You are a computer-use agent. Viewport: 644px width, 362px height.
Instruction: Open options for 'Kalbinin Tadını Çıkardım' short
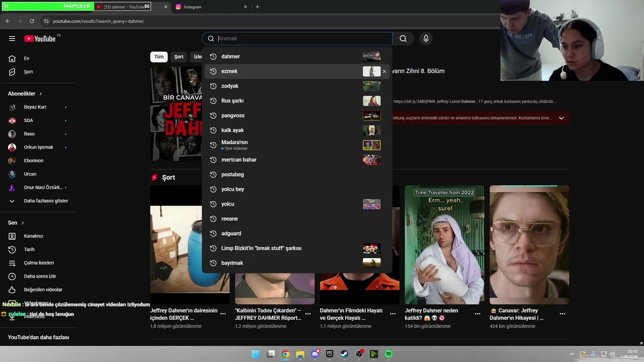[308, 314]
